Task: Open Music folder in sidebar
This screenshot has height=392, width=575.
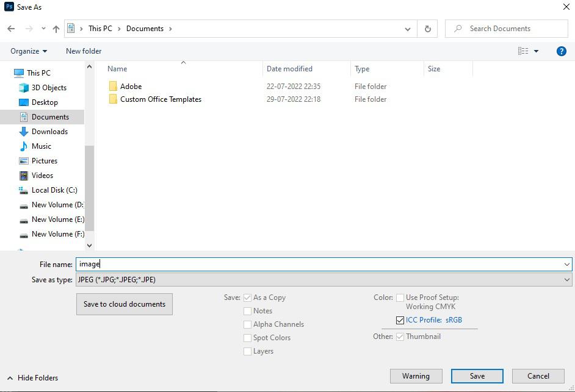Action: pyautogui.click(x=35, y=146)
